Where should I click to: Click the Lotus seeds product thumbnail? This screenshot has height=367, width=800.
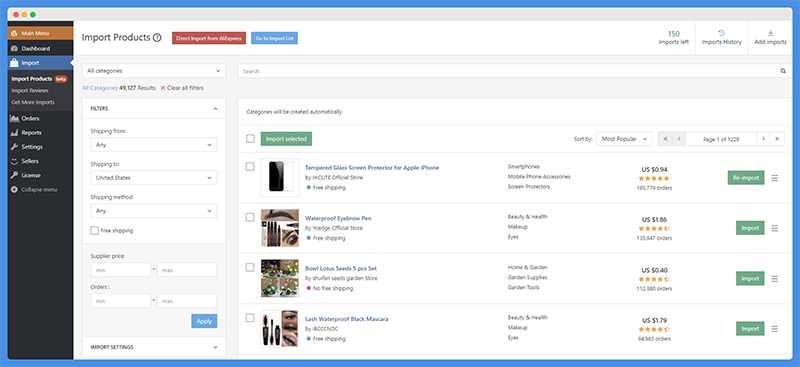[280, 278]
